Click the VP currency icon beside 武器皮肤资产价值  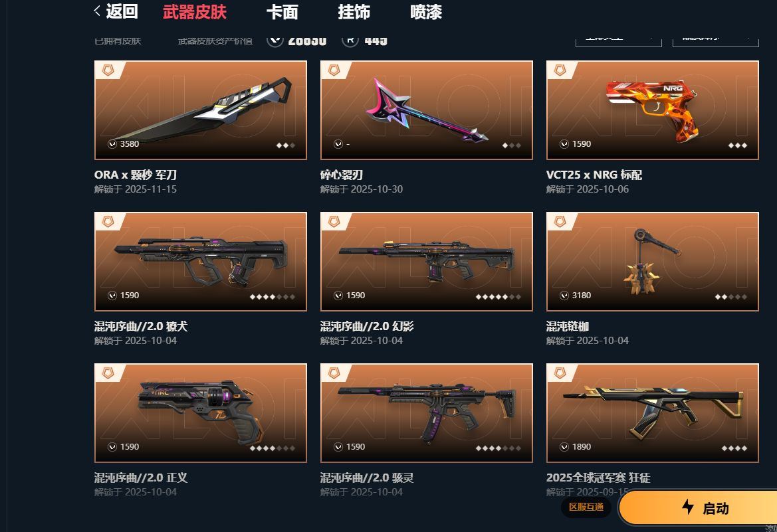(275, 41)
